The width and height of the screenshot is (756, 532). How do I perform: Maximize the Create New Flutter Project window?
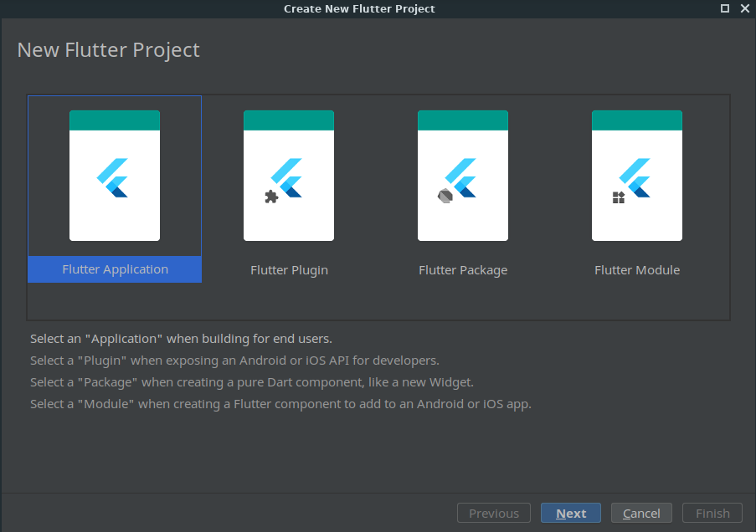point(725,8)
